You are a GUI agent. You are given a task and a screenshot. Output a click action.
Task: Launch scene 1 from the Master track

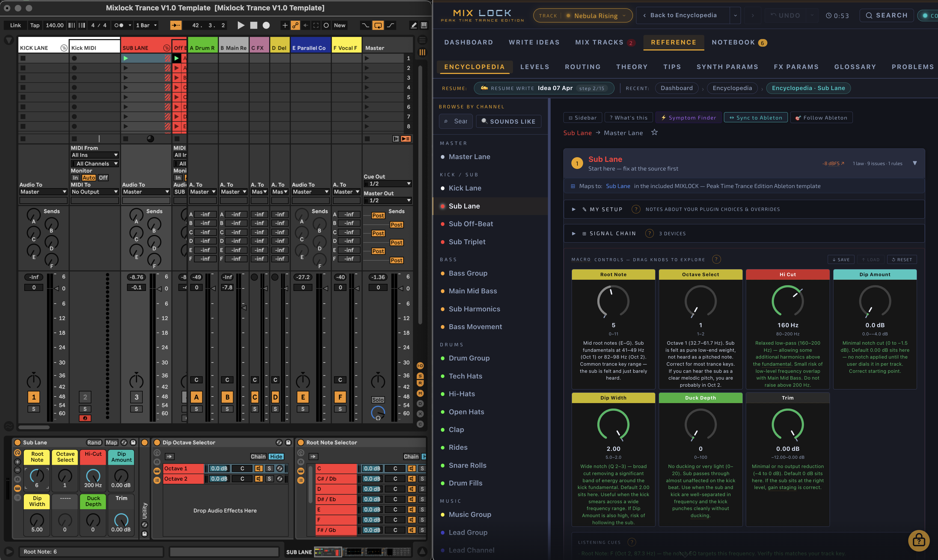point(367,58)
